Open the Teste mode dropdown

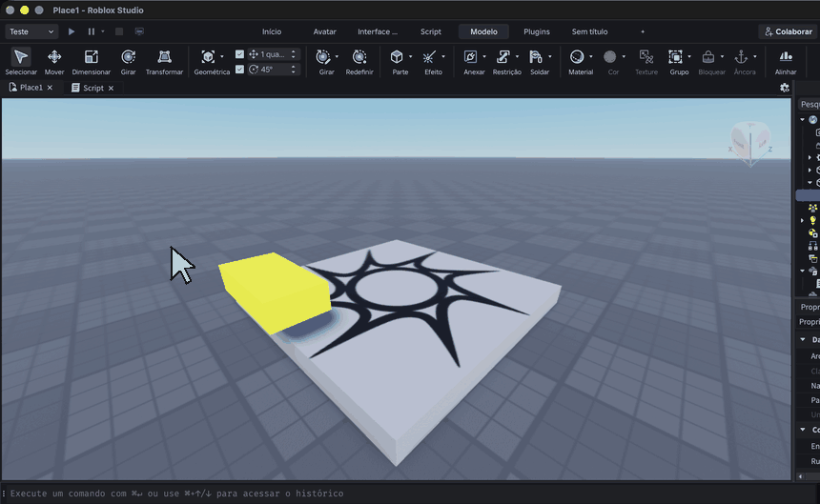pyautogui.click(x=31, y=31)
